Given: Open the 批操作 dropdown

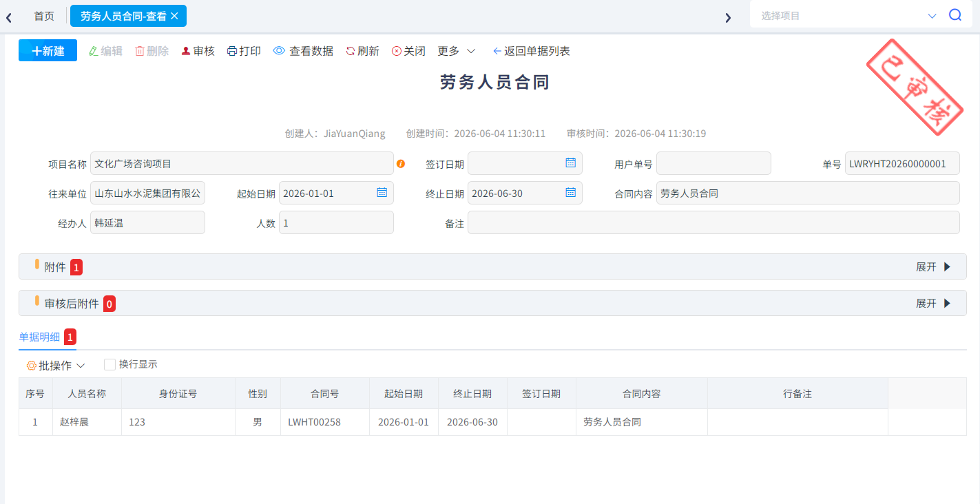Looking at the screenshot, I should click(55, 366).
